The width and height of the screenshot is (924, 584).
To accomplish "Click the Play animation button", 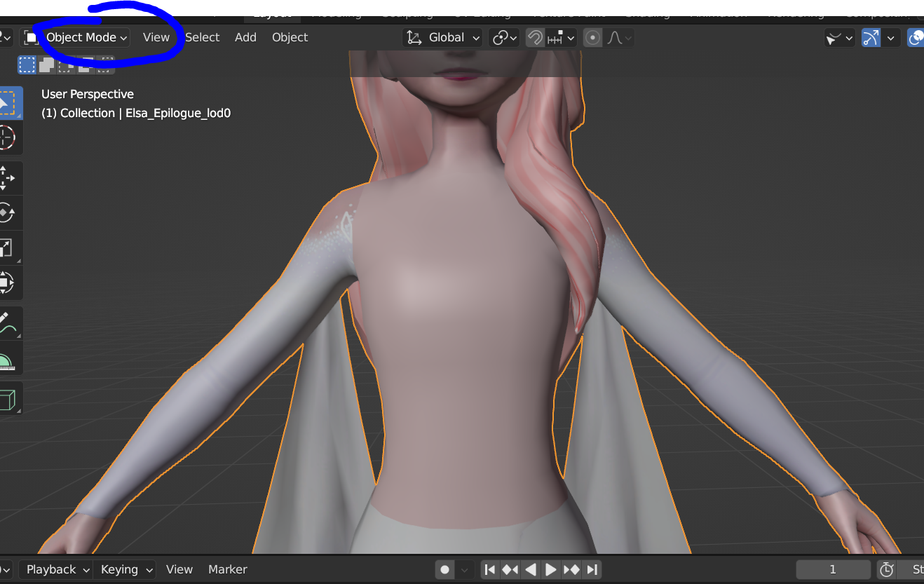I will [x=550, y=569].
